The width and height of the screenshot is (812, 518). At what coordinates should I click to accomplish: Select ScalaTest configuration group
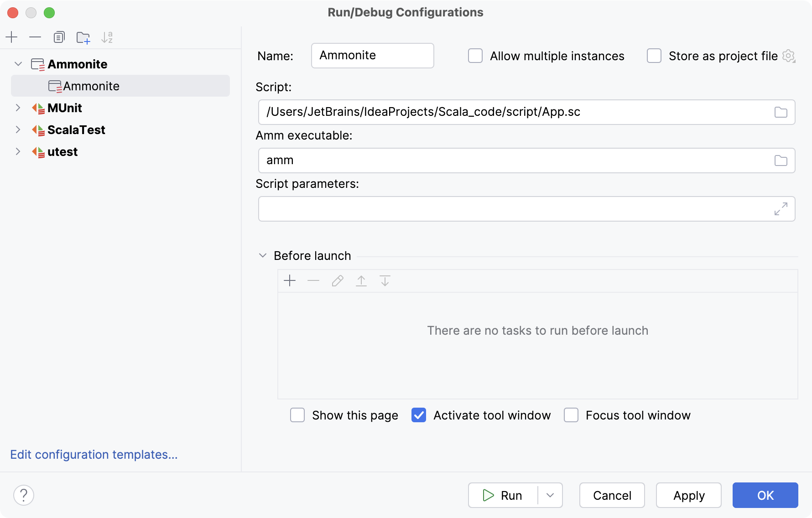pyautogui.click(x=76, y=130)
